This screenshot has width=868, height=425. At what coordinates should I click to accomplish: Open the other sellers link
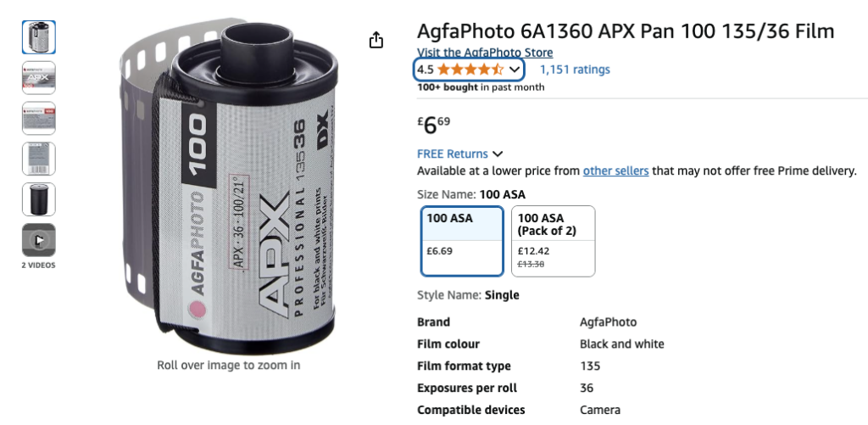click(x=615, y=171)
